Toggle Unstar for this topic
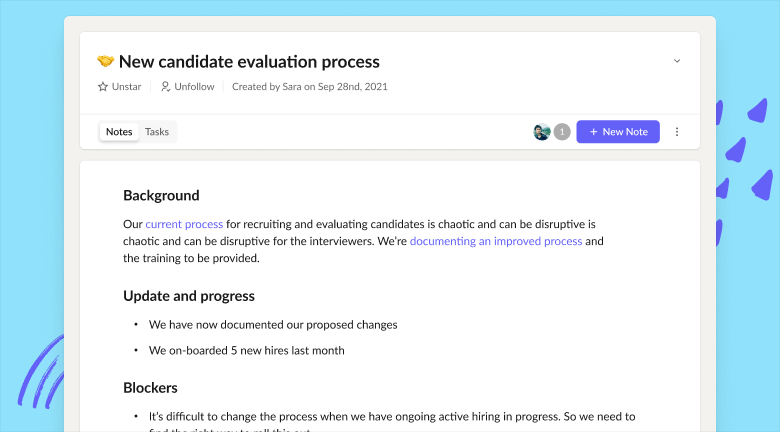This screenshot has width=780, height=432. pos(119,87)
